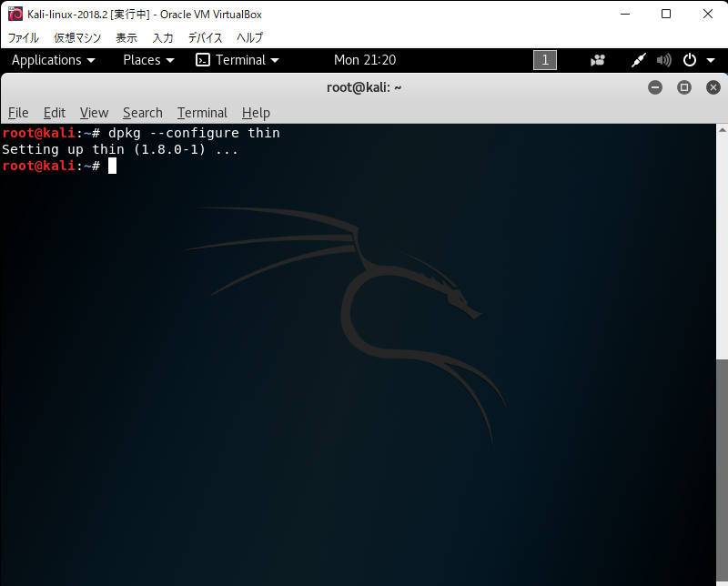
Task: Close the VirtualBox window
Action: point(708,14)
